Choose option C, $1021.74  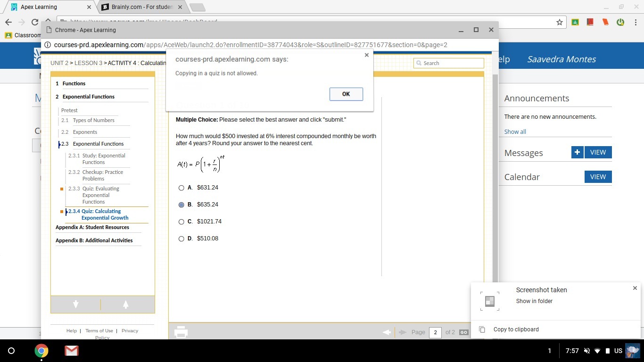182,222
